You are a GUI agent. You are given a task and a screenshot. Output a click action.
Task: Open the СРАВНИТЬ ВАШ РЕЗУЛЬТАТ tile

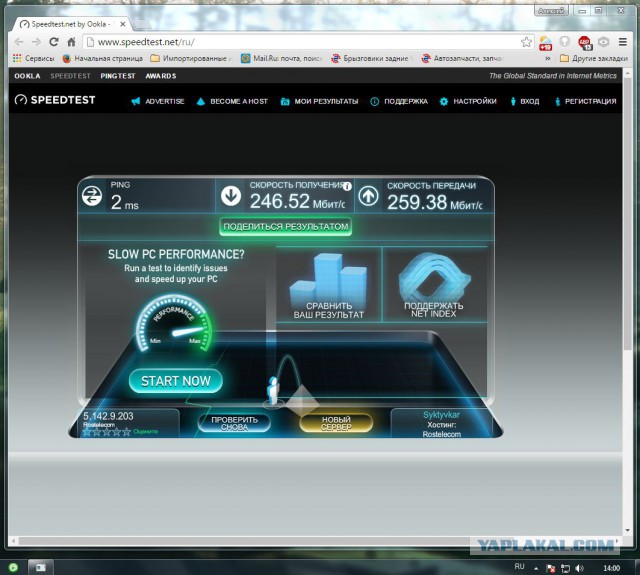(329, 284)
